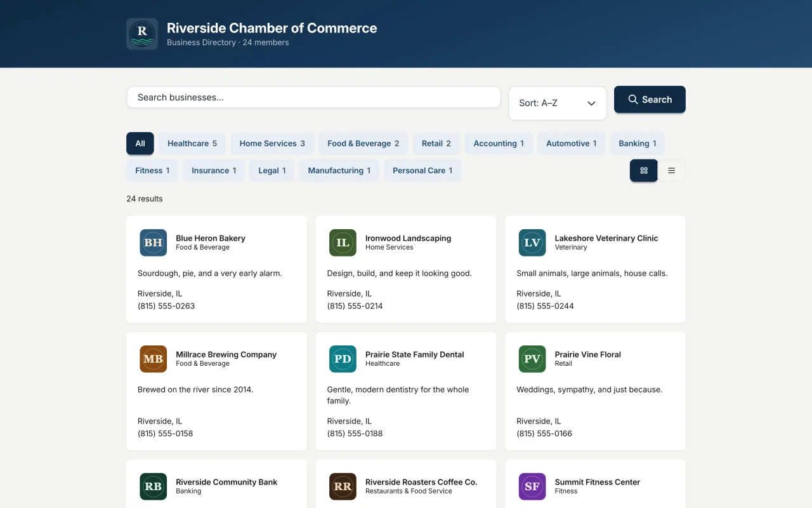Open the Sort: A–Z dropdown
Viewport: 812px width, 508px height.
click(558, 103)
